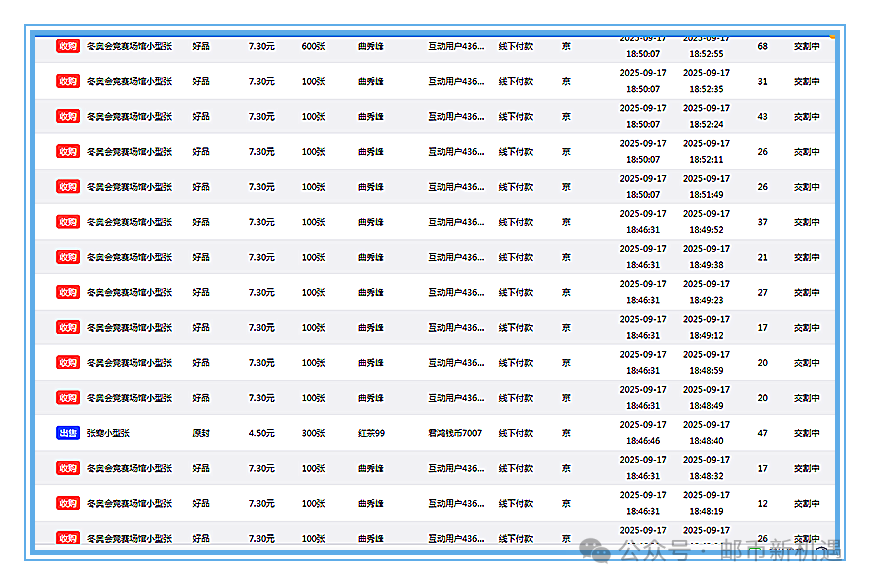Click 交割中 status in the 出售 row
Screen dimensions: 870x585
click(x=806, y=433)
